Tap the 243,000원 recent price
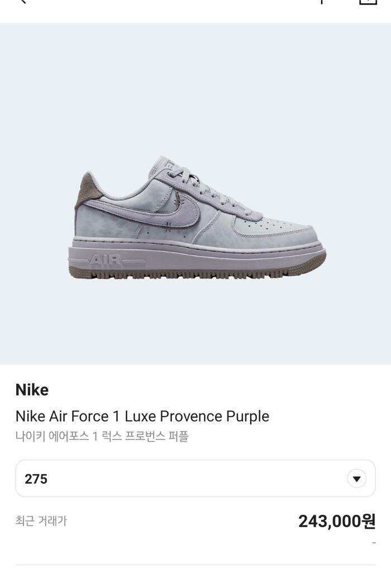 click(337, 521)
